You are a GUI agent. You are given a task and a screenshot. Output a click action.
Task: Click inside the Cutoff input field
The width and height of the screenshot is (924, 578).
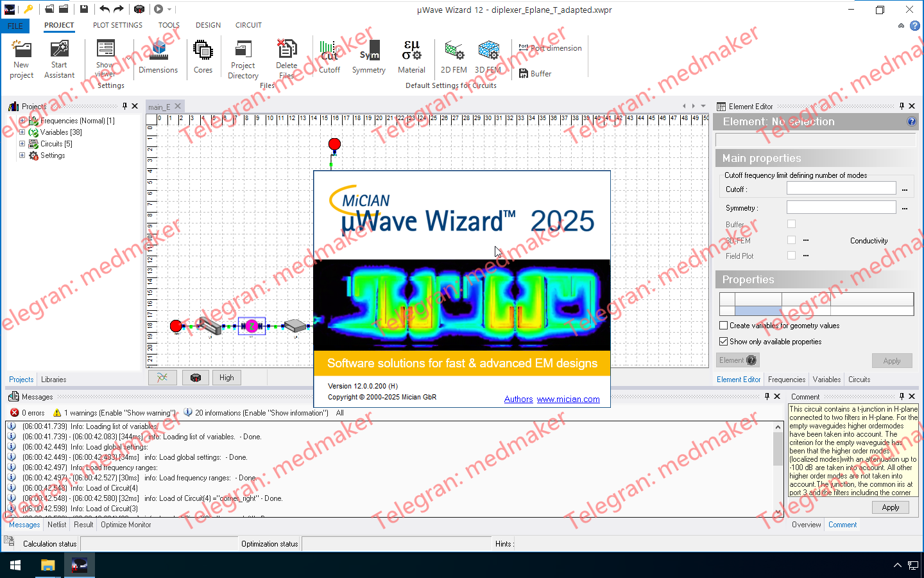click(x=841, y=188)
